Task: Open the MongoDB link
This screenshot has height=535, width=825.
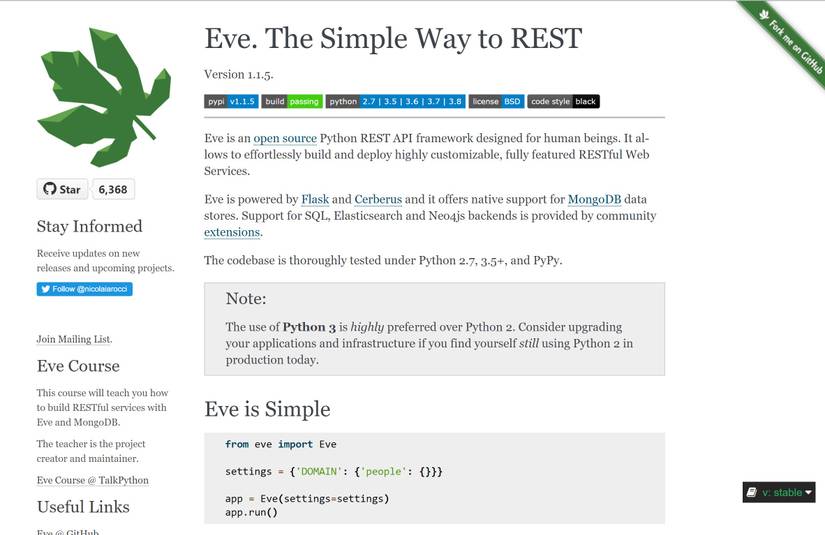Action: click(595, 199)
